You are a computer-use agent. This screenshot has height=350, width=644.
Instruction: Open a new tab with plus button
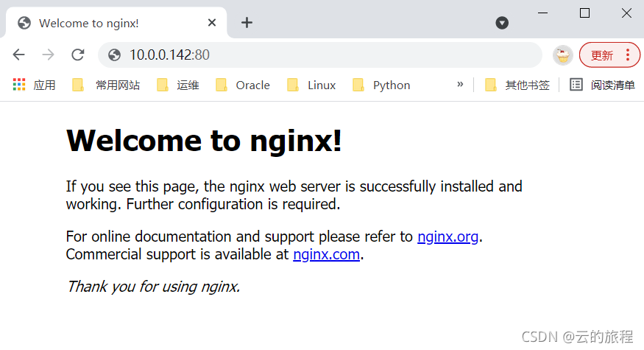(247, 23)
